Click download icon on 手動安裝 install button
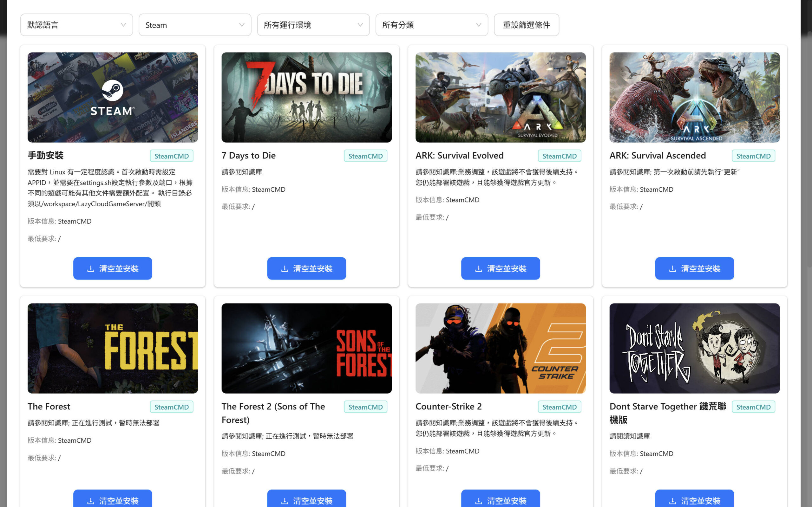Viewport: 812px width, 507px height. (x=91, y=269)
